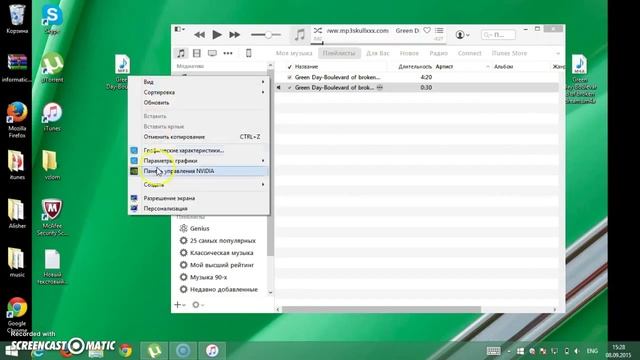Screen dimensions: 640x360
Task: Click the iPhone device icon
Action: tap(249, 53)
